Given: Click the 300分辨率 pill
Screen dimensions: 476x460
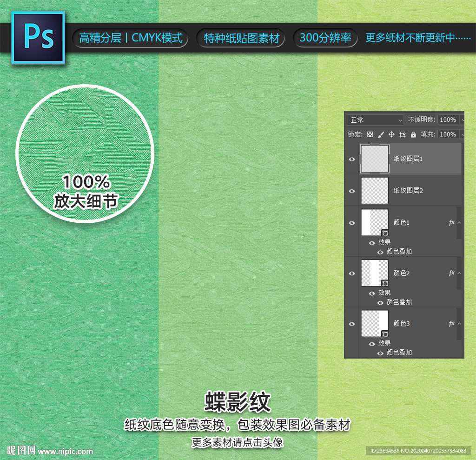Looking at the screenshot, I should [x=325, y=38].
